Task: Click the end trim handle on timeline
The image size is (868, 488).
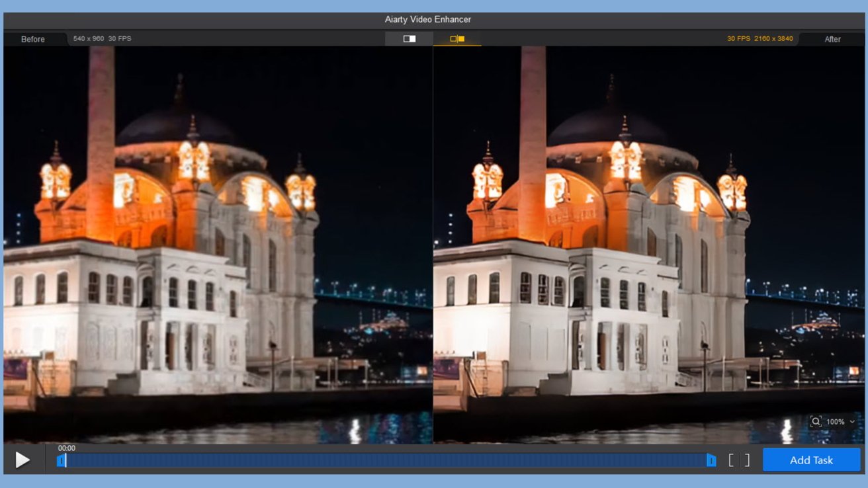Action: [x=711, y=460]
